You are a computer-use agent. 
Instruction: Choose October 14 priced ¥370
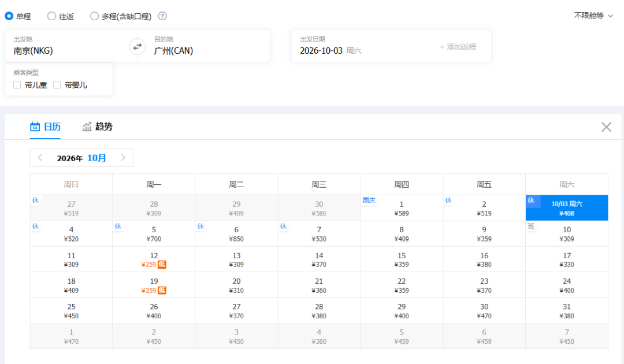coord(319,259)
